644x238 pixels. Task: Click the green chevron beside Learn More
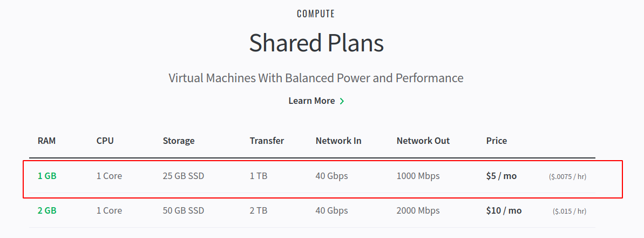(x=342, y=101)
